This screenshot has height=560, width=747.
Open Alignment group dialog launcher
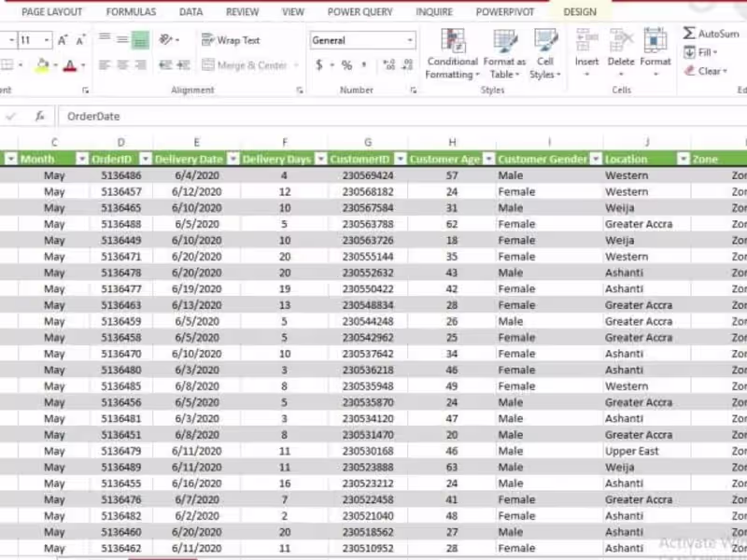(300, 90)
